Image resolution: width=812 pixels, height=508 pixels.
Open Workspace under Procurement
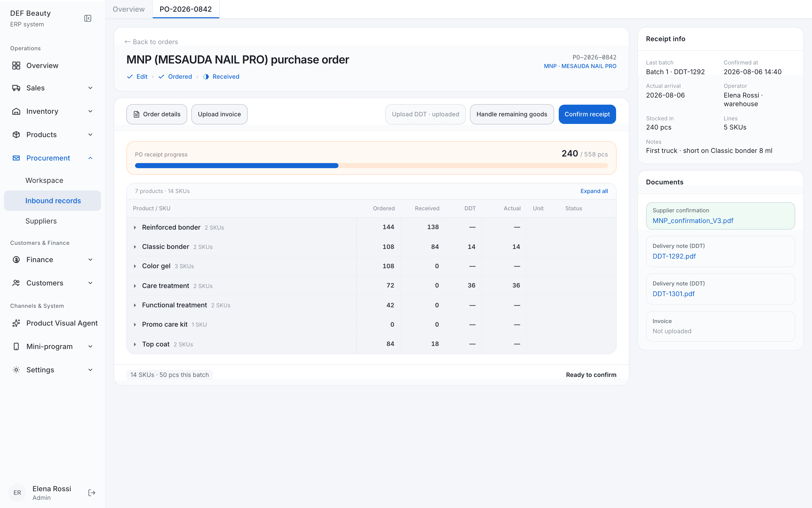point(52,180)
